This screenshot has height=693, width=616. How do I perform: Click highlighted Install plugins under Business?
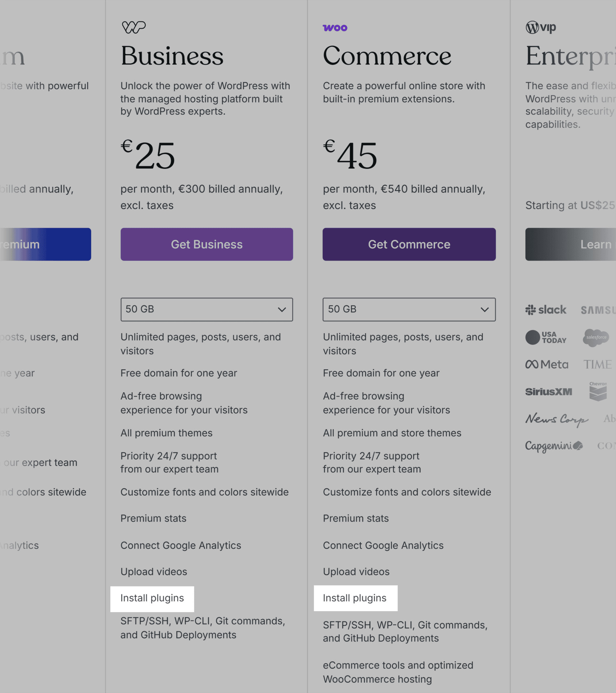[152, 598]
